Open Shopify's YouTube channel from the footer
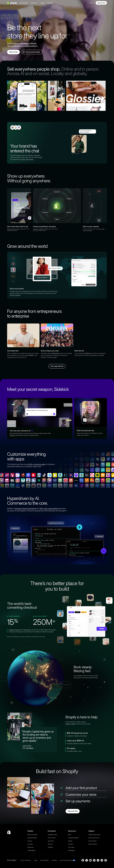The height and width of the screenshot is (868, 114). click(x=90, y=860)
